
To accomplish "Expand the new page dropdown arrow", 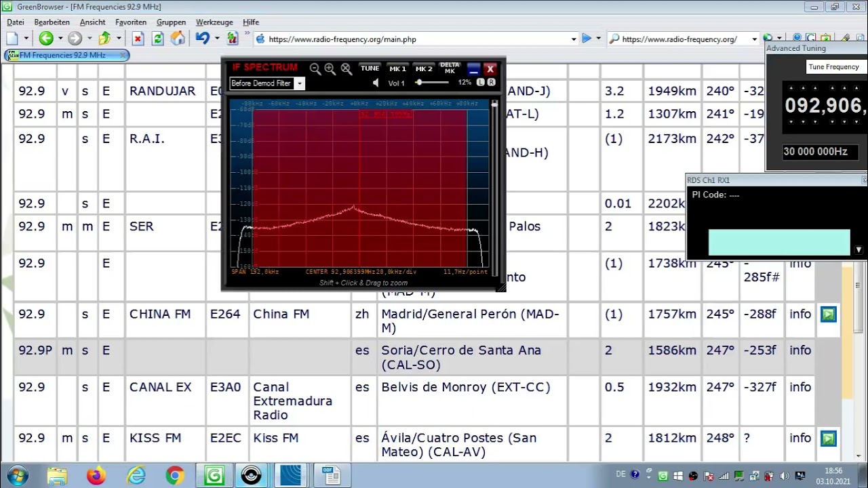I will point(26,39).
